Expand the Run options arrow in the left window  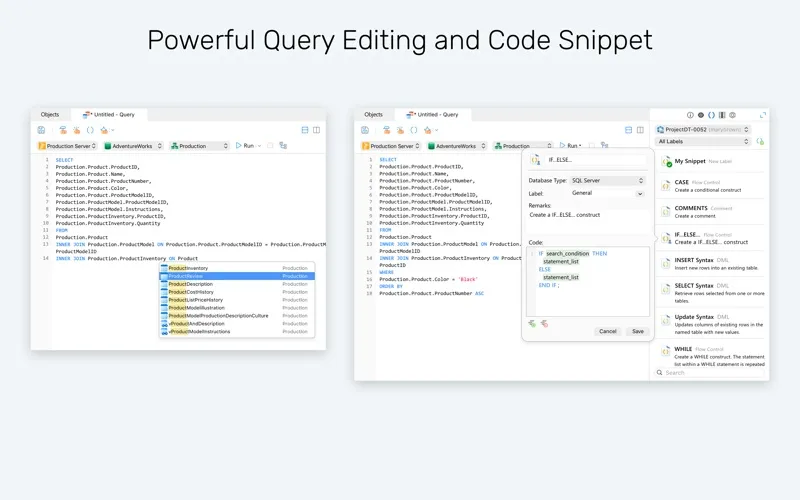(259, 146)
